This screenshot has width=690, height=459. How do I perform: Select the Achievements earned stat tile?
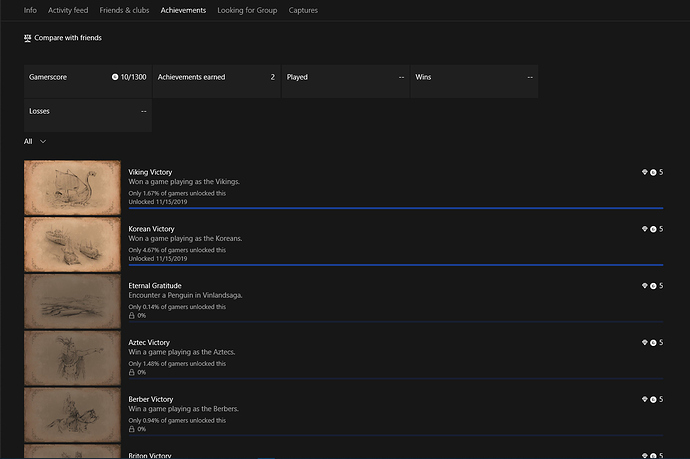pyautogui.click(x=217, y=81)
